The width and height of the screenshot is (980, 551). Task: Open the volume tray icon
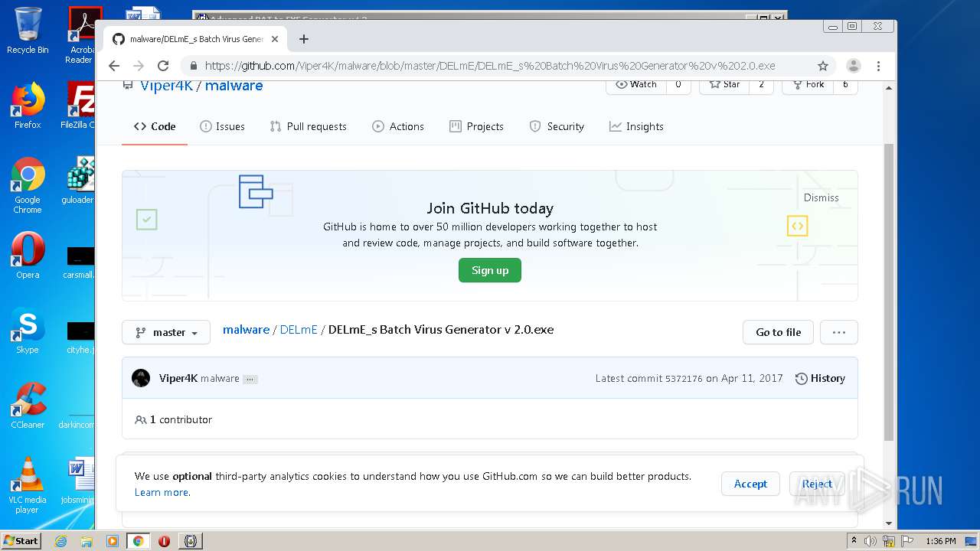click(x=871, y=541)
